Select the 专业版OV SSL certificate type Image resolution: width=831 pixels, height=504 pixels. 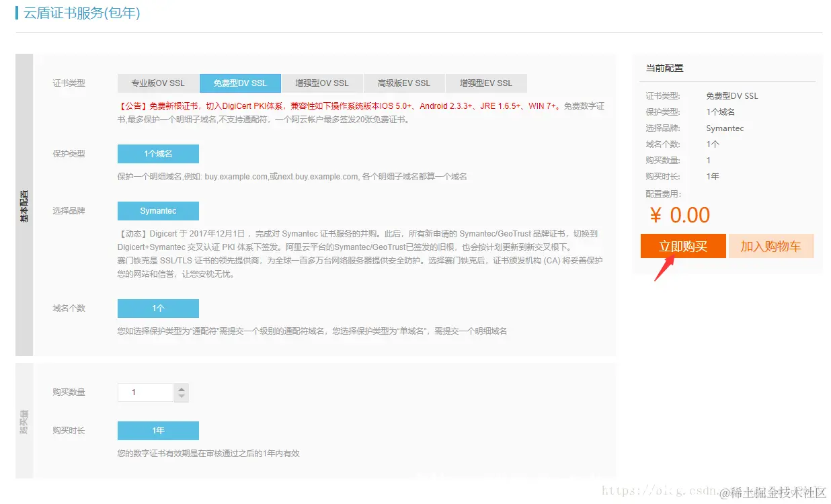click(x=158, y=83)
